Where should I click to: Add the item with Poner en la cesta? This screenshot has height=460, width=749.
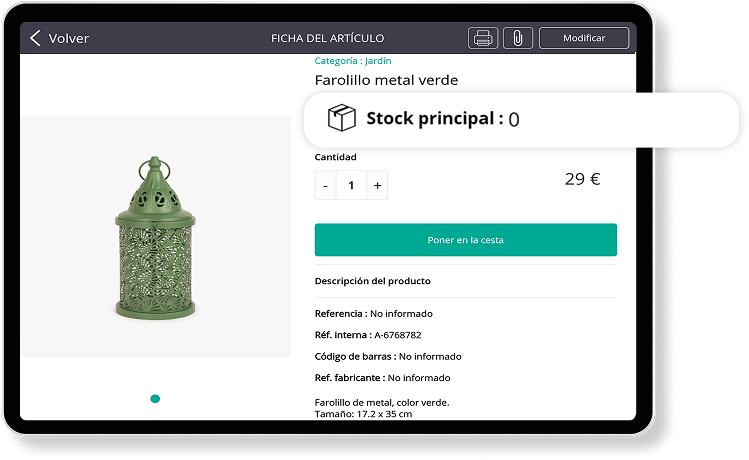click(x=465, y=240)
